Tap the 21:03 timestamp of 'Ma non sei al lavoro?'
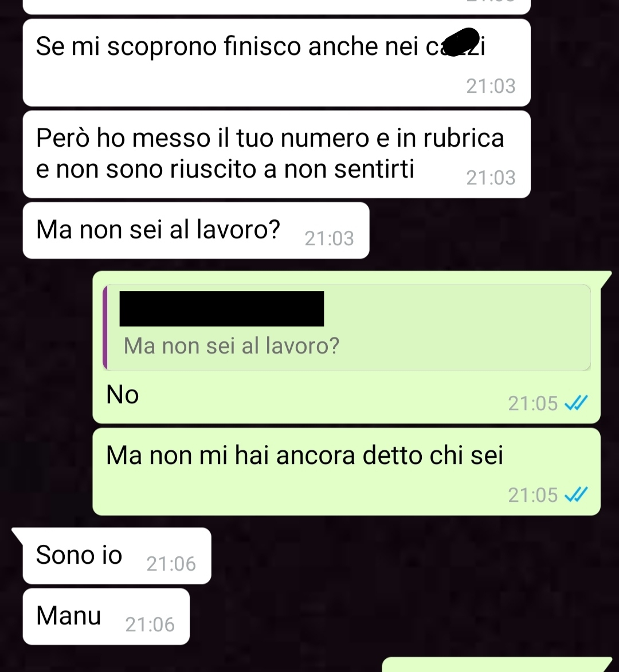The width and height of the screenshot is (619, 672). pyautogui.click(x=329, y=239)
